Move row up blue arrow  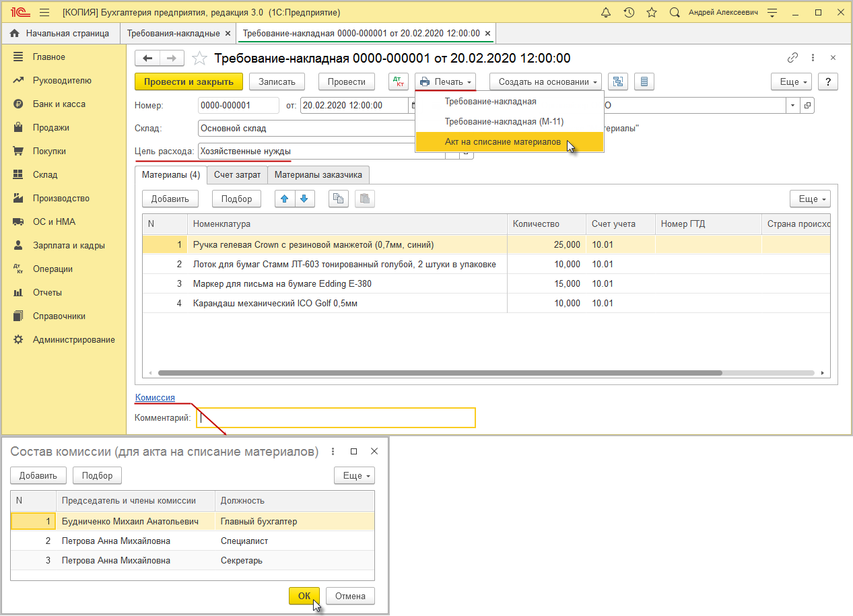tap(285, 199)
